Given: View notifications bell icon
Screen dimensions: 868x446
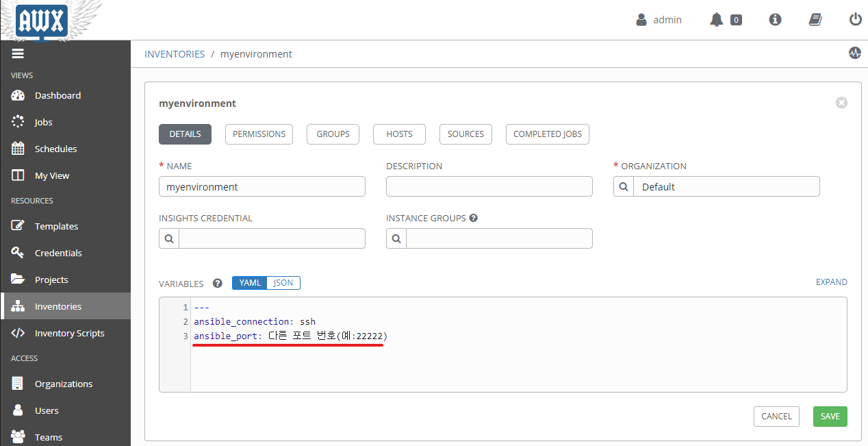Looking at the screenshot, I should coord(716,20).
